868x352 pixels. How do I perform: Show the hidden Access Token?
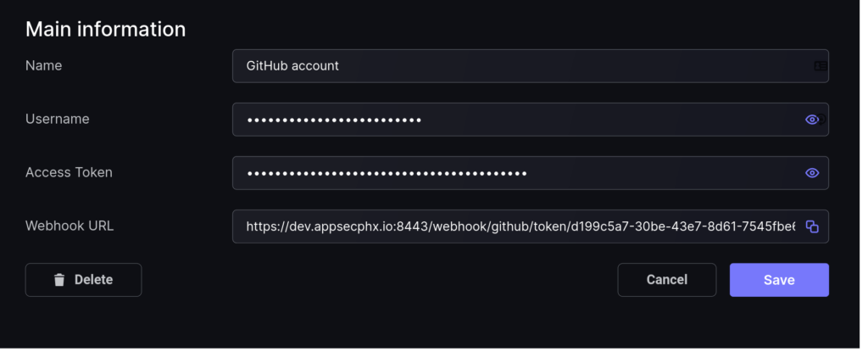click(811, 173)
